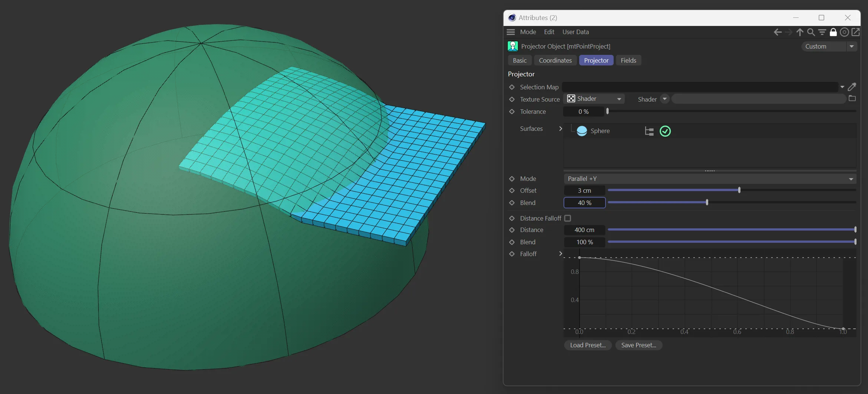Screen dimensions: 868x394
Task: Open new Attributes window icon
Action: 855,32
